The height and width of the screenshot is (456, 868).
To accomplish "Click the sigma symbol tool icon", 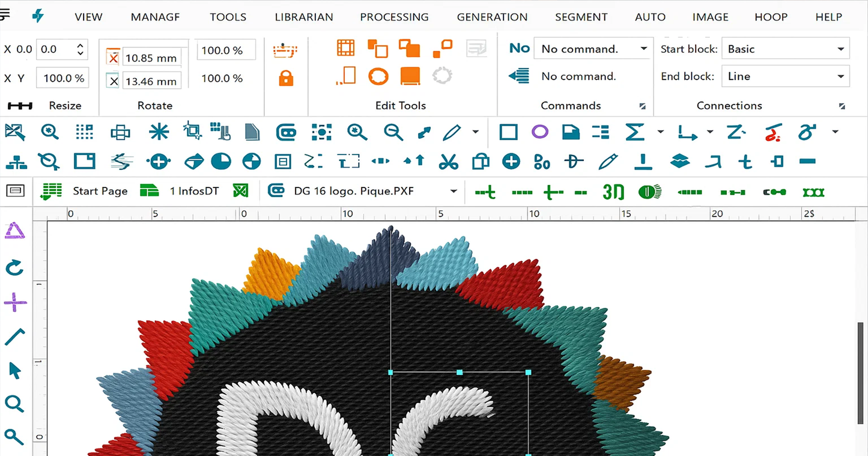I will click(x=634, y=132).
